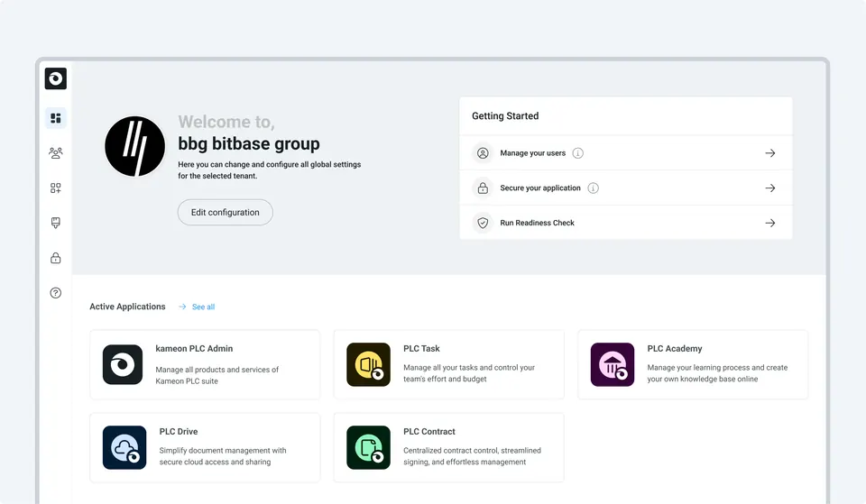Image resolution: width=866 pixels, height=504 pixels.
Task: Click the lock icon beside Secure your application
Action: click(x=483, y=188)
